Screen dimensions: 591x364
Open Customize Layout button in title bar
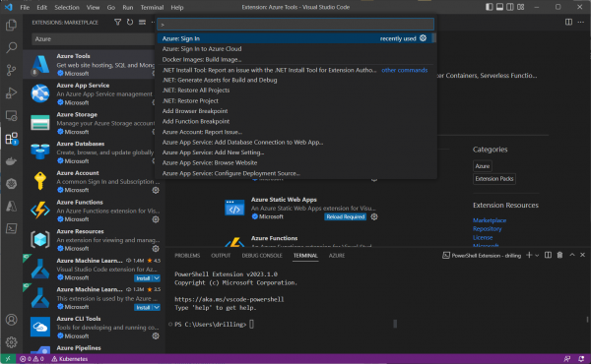tap(521, 7)
